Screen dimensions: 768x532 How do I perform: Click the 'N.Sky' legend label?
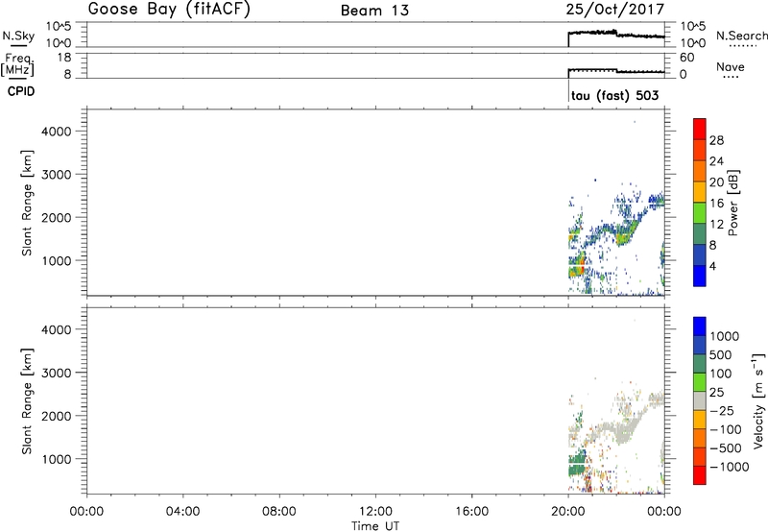(18, 36)
